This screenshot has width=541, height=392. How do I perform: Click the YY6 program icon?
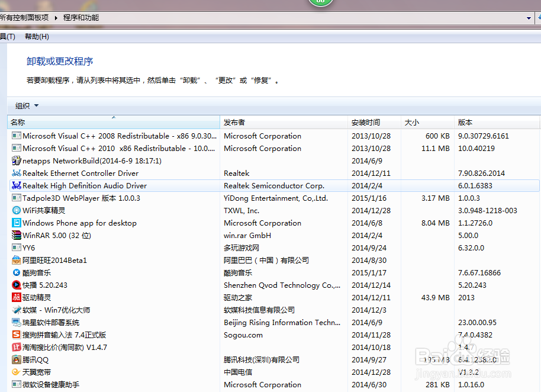[x=16, y=248]
